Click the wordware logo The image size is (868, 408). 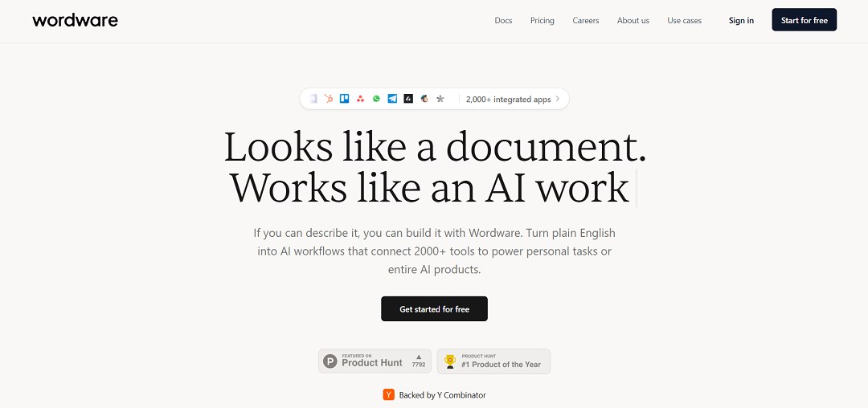[x=76, y=20]
